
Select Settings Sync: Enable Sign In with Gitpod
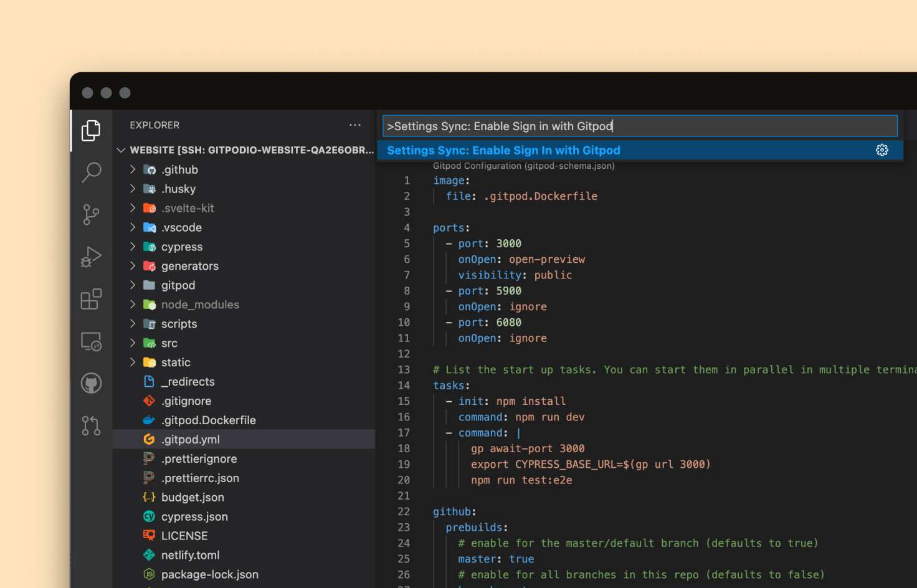503,150
